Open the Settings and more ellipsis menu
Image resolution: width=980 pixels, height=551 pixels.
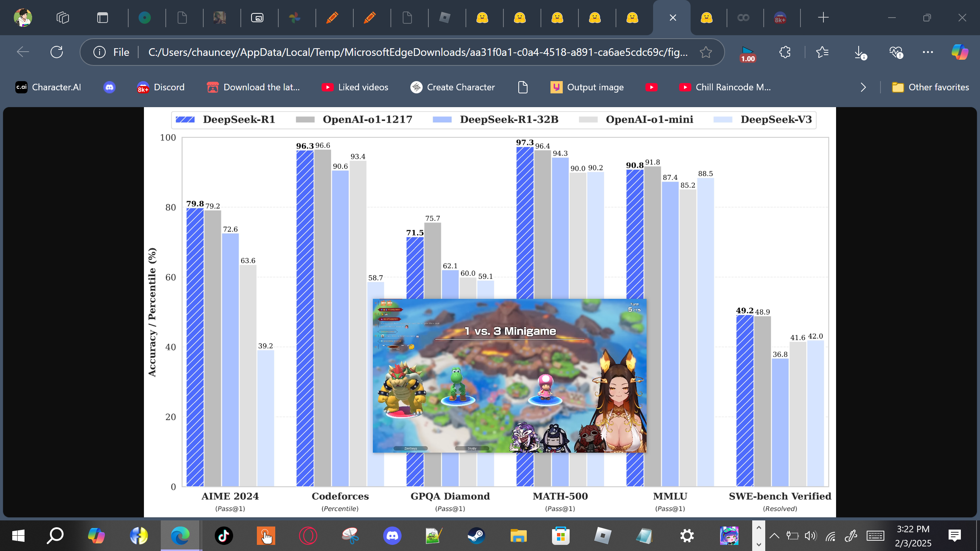928,52
